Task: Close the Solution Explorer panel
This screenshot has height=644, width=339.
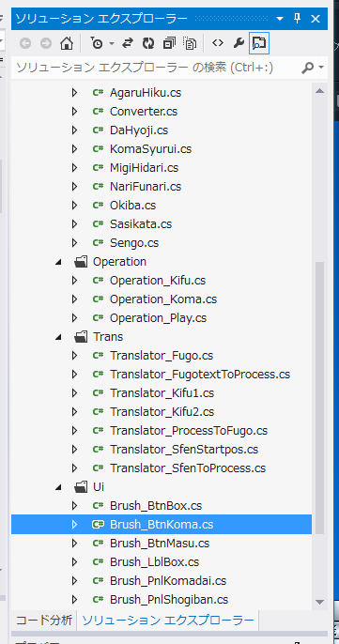Action: click(316, 19)
